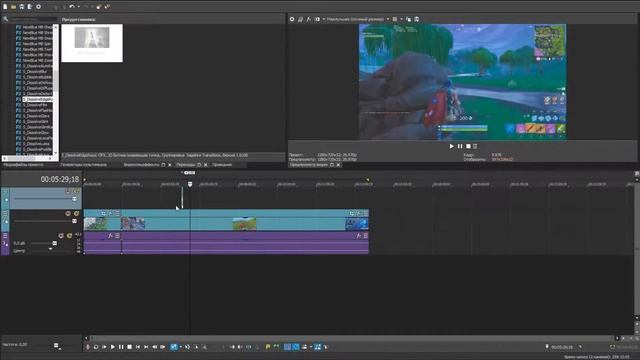The width and height of the screenshot is (640, 360).
Task: Select S_DissolveGlow in the transitions list
Action: point(36,133)
